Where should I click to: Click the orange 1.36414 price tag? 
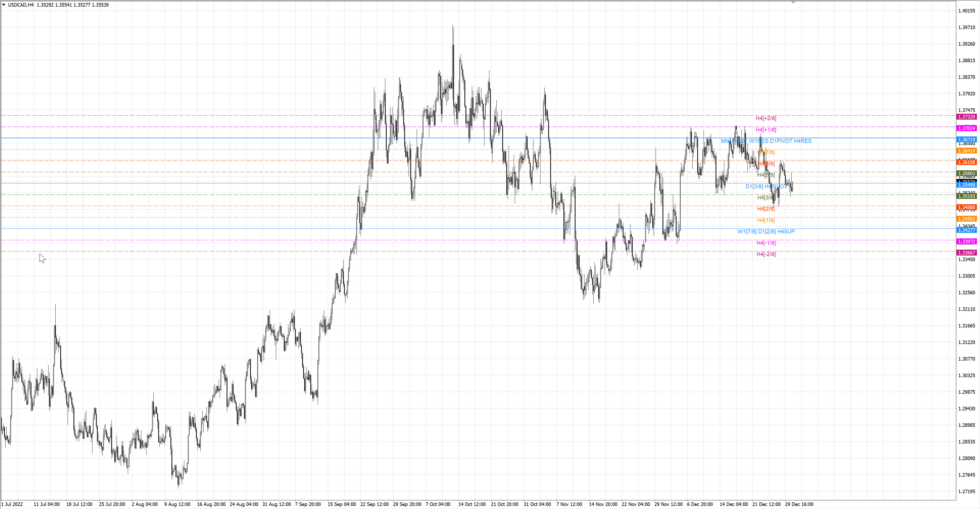(966, 151)
